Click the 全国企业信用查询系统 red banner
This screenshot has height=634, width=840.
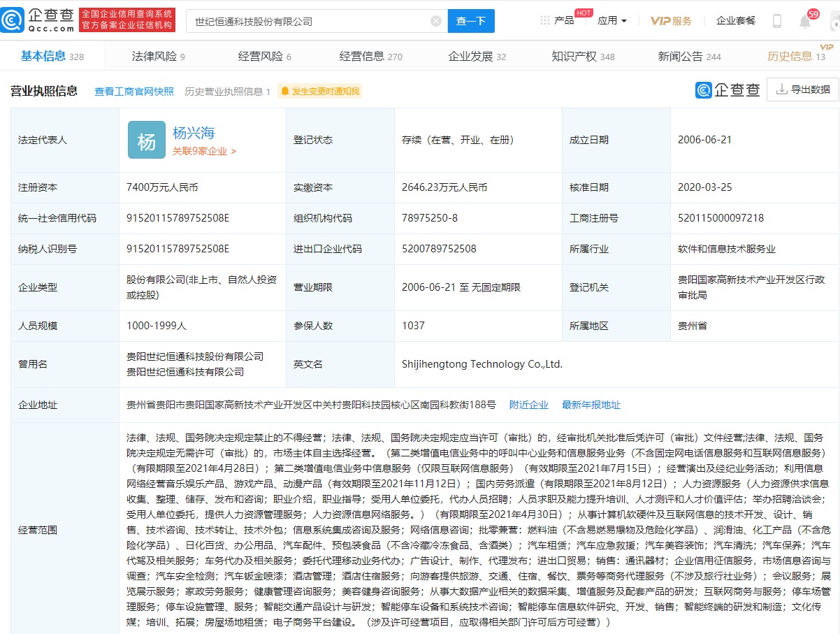coord(126,21)
